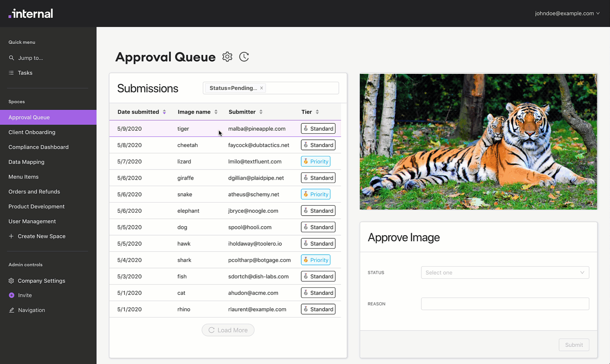Open Tasks from the quick menu

[x=25, y=73]
